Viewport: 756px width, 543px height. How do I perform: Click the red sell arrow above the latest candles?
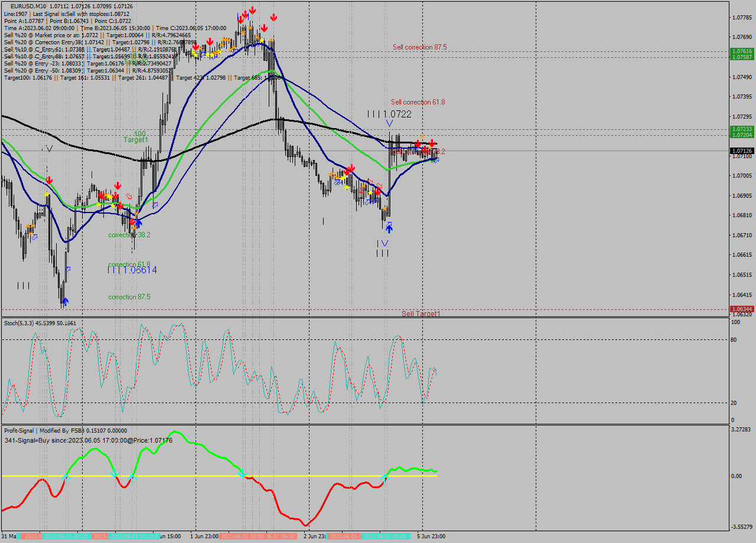point(431,143)
